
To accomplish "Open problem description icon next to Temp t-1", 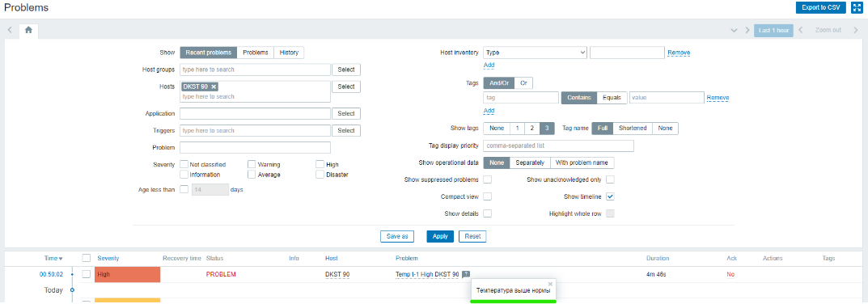I will [x=466, y=274].
